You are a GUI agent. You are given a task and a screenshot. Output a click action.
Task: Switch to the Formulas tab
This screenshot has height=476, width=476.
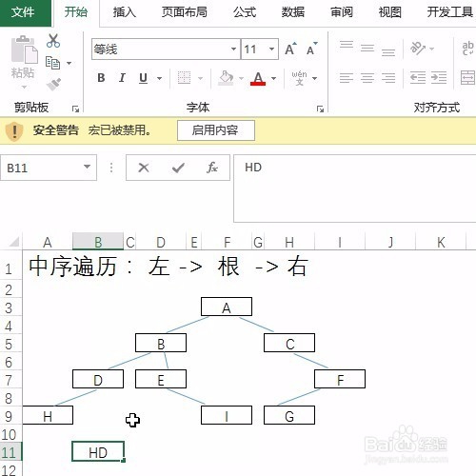tap(245, 12)
